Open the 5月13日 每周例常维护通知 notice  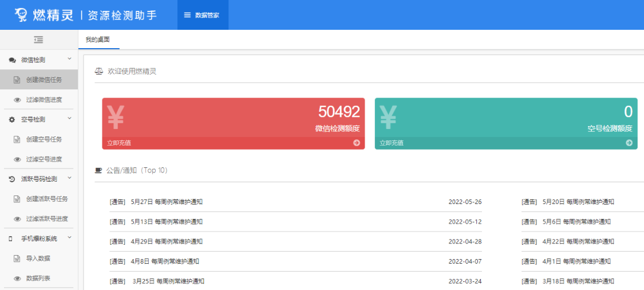click(x=167, y=222)
